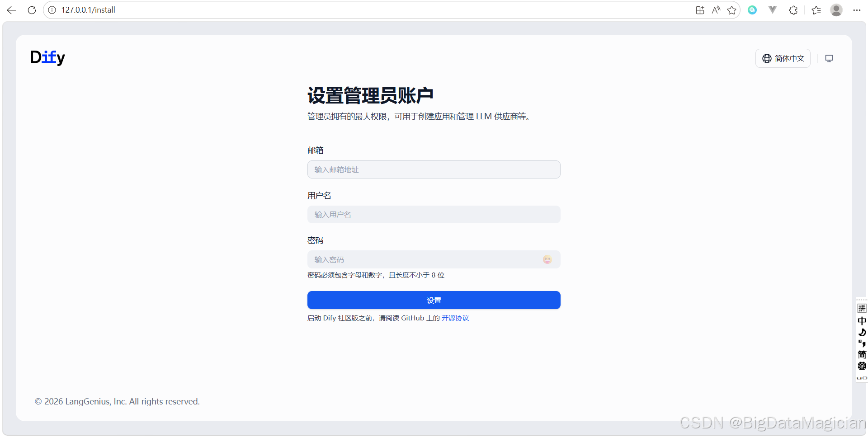
Task: Open the browser apps grid icon
Action: [x=700, y=10]
